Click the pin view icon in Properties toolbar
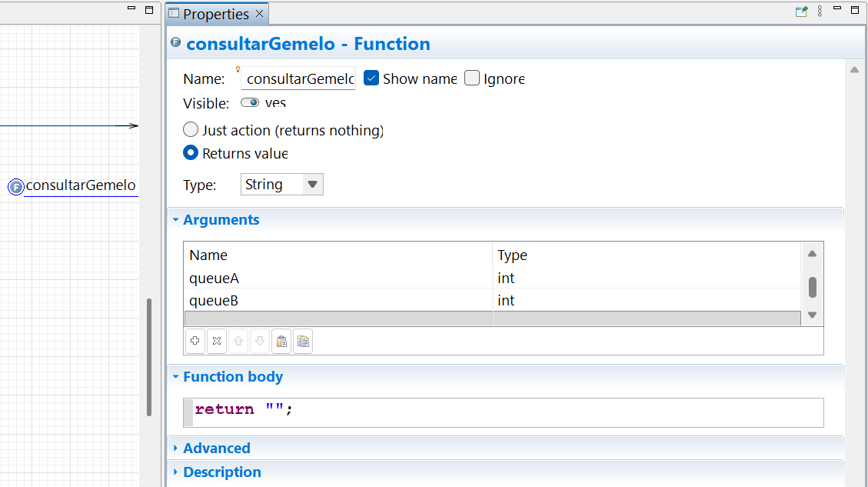 click(801, 12)
